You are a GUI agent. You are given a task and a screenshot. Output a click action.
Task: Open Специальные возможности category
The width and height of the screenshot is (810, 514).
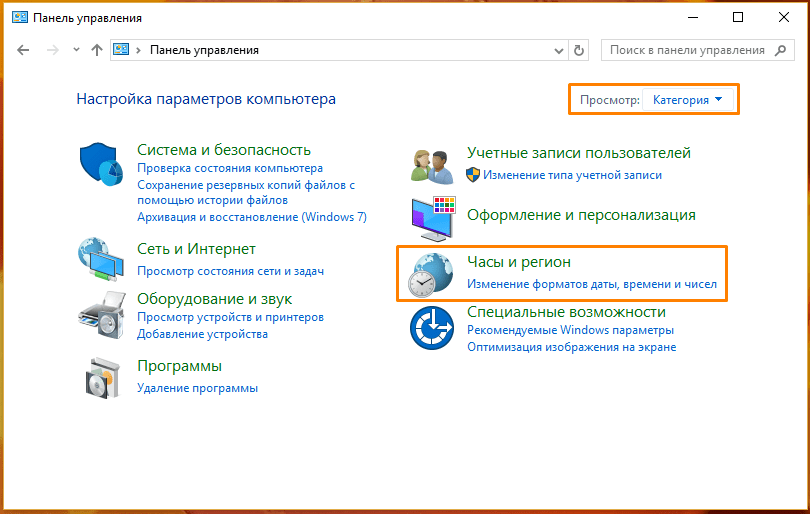coord(566,312)
